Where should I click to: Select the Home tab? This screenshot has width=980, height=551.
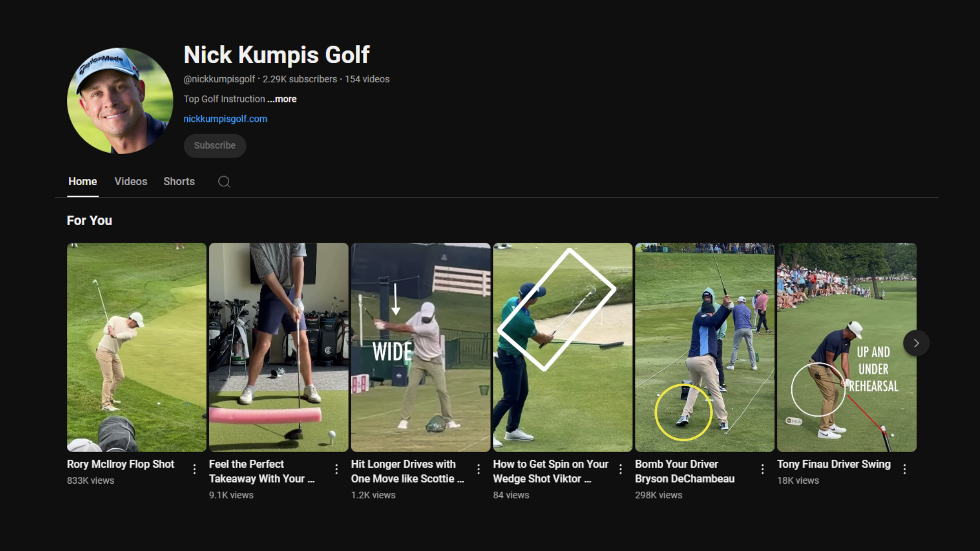(83, 182)
